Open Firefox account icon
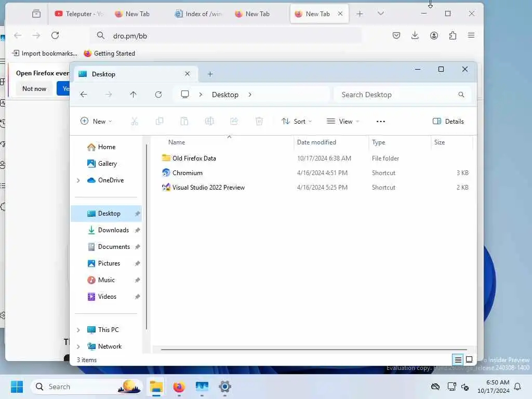Screen dimensions: 532x399 pyautogui.click(x=434, y=35)
